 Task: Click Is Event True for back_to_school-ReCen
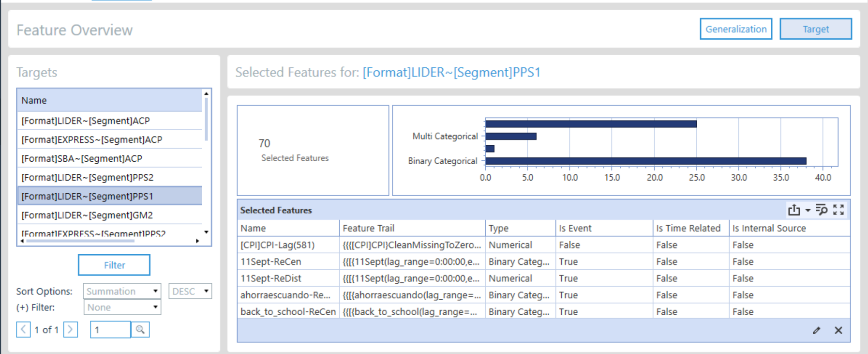pos(604,311)
